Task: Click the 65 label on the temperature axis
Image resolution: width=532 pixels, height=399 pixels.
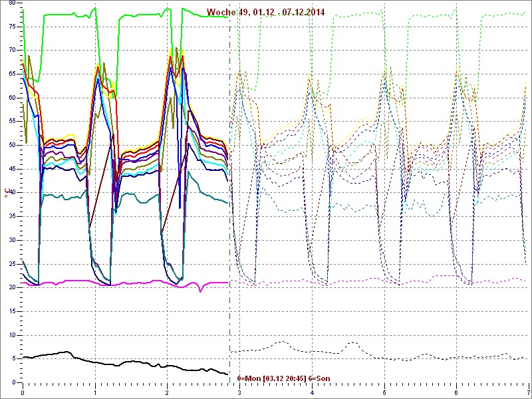Action: (12, 74)
